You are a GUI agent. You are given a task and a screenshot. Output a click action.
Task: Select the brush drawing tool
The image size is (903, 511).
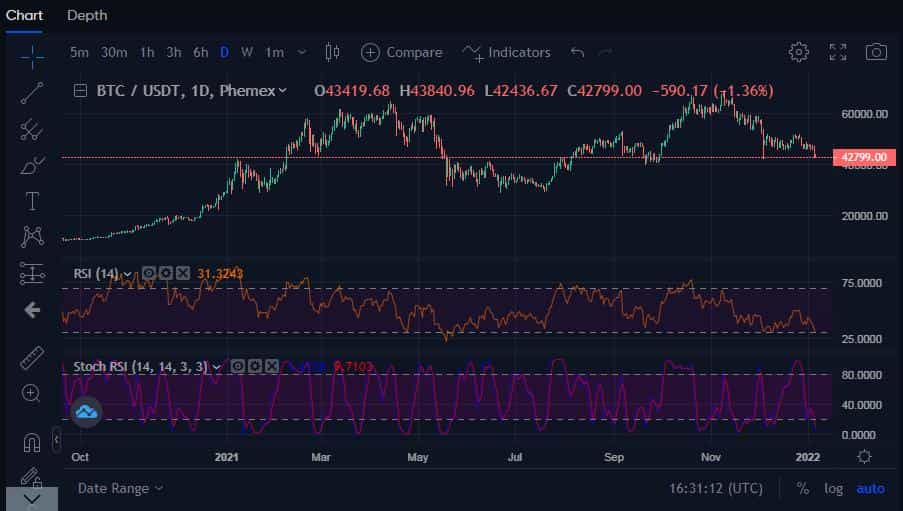32,165
